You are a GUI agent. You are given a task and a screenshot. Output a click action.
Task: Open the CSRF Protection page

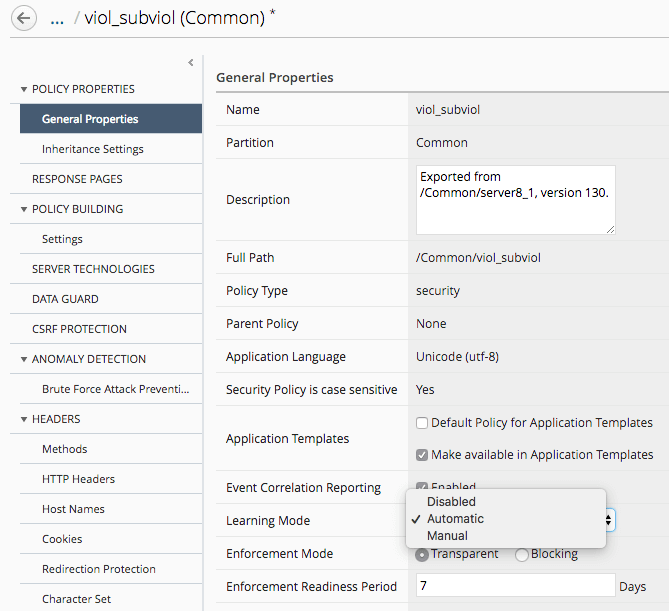click(x=79, y=329)
